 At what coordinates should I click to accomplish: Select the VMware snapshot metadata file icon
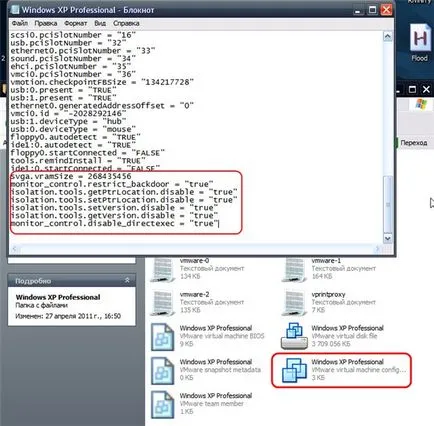click(162, 371)
